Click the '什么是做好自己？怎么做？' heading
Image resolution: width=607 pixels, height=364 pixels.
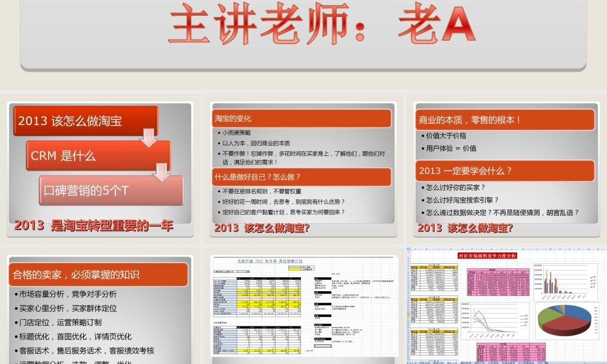302,177
